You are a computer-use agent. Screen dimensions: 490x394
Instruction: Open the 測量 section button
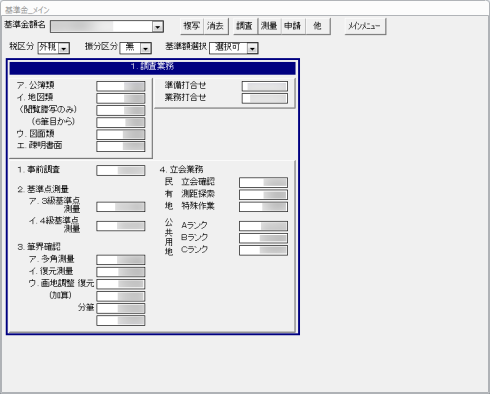269,26
